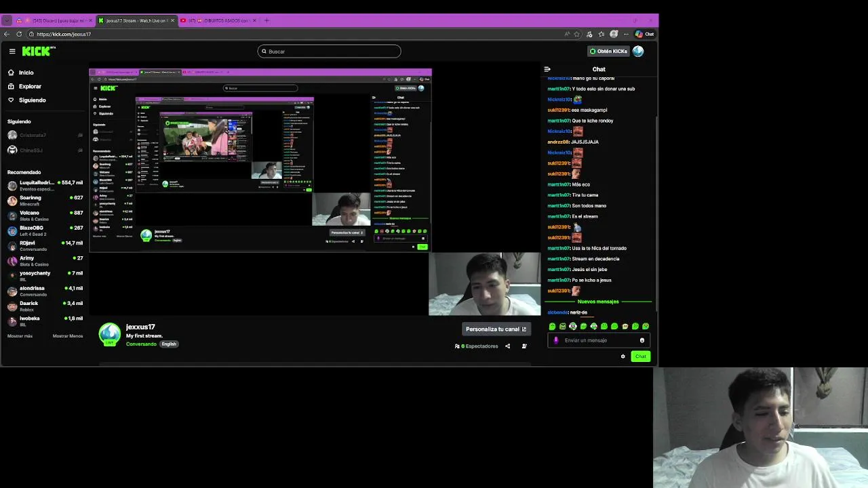This screenshot has width=868, height=488.
Task: Open the emoji picker in chat input
Action: 642,340
